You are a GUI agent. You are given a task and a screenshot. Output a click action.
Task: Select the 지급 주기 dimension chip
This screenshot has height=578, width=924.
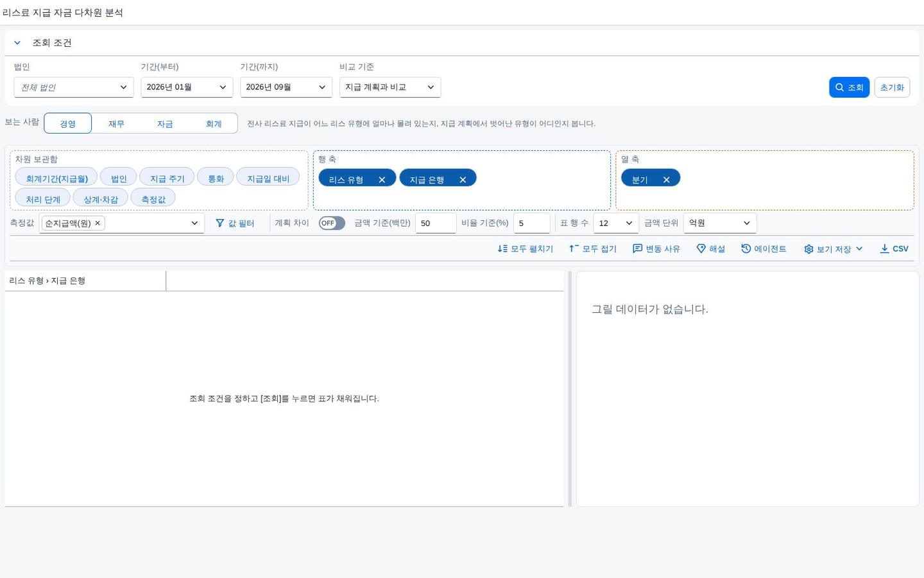[167, 178]
